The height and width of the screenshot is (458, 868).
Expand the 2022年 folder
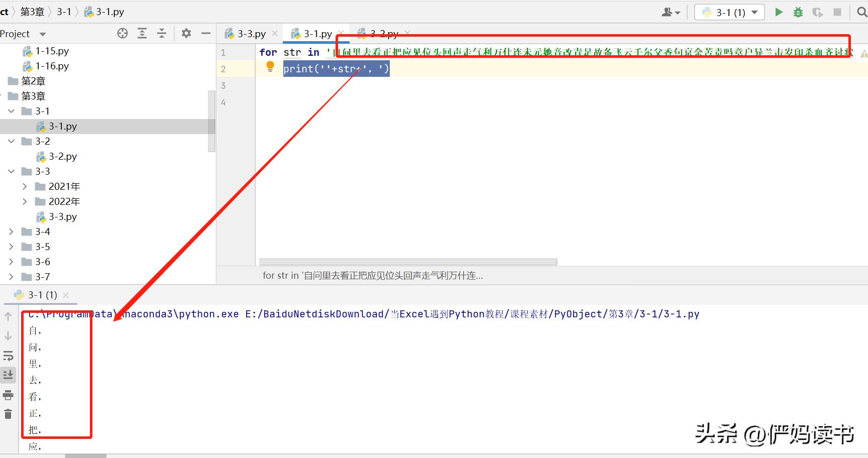coord(25,201)
